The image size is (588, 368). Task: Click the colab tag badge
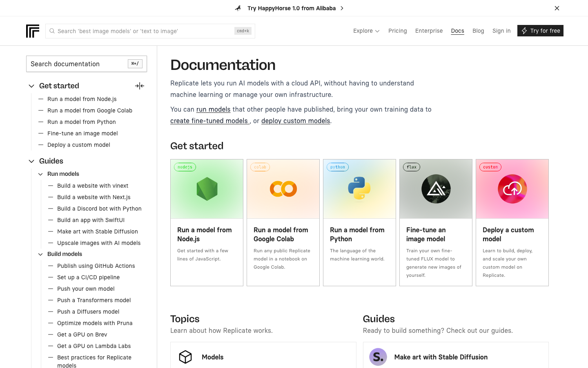[x=260, y=167]
